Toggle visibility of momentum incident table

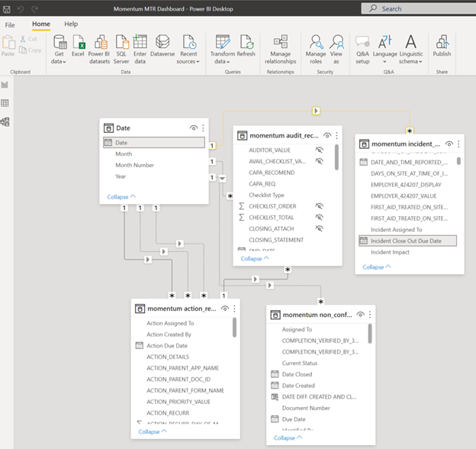coord(449,144)
